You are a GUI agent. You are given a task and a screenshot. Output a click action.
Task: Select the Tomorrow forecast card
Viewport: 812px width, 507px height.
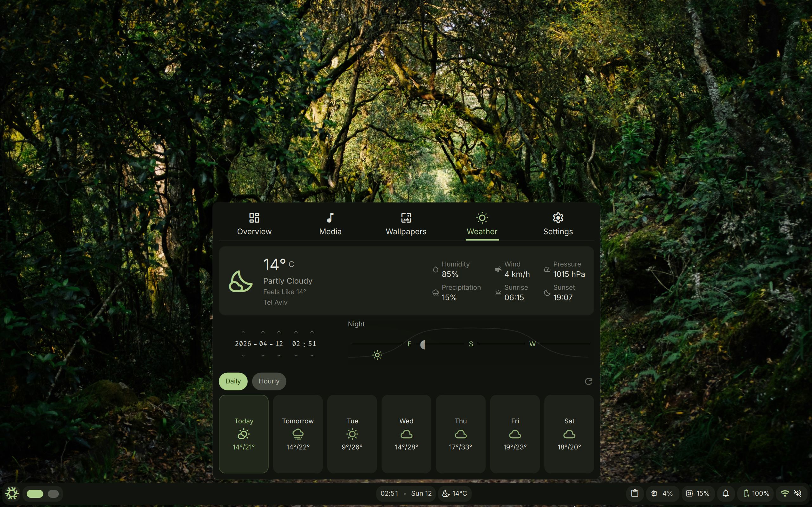point(298,434)
